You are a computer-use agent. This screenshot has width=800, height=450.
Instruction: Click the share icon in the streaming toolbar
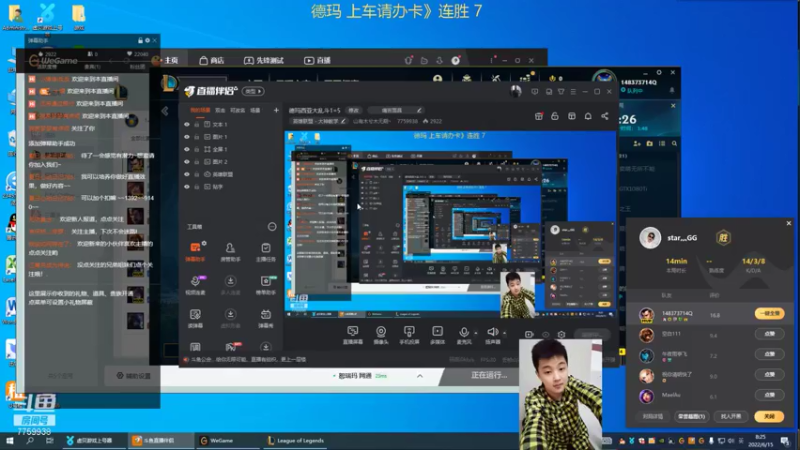pos(605,116)
